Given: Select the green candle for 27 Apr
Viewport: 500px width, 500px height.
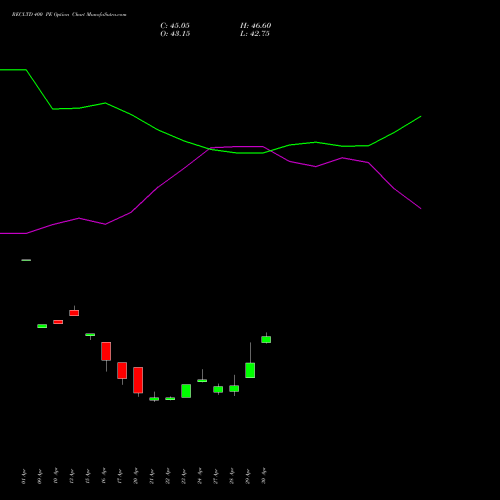Looking at the screenshot, I should click(218, 389).
